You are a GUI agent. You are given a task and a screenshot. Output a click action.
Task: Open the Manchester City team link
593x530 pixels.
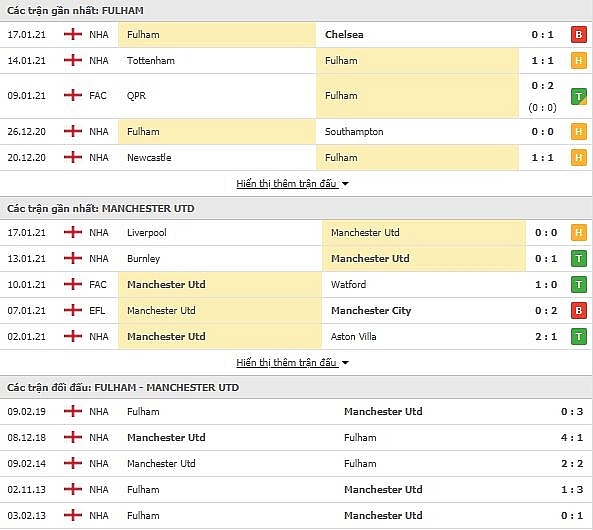[371, 311]
